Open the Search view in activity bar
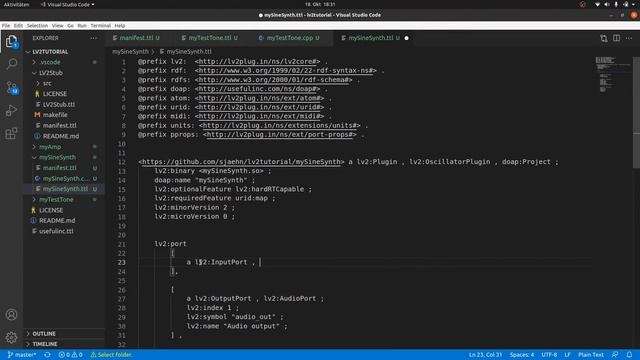This screenshot has height=360, width=640. tap(11, 64)
